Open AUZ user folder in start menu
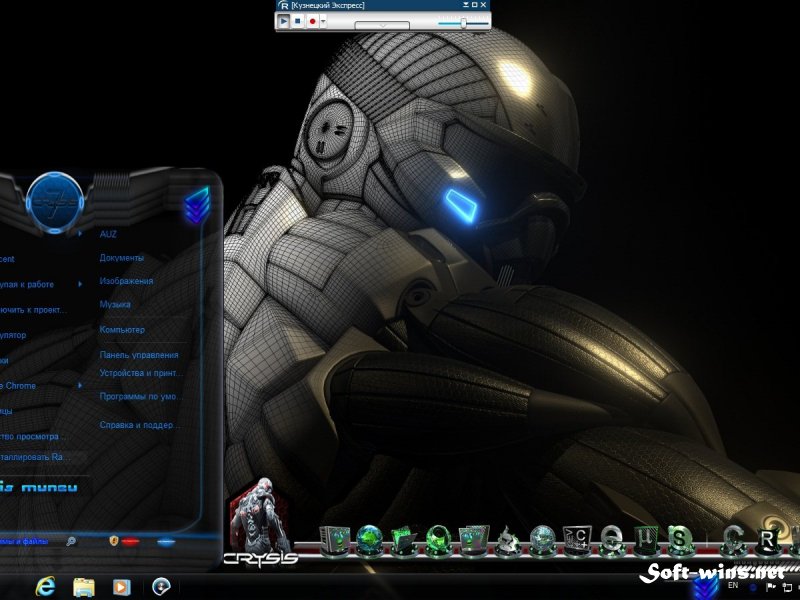Image resolution: width=800 pixels, height=600 pixels. click(108, 234)
